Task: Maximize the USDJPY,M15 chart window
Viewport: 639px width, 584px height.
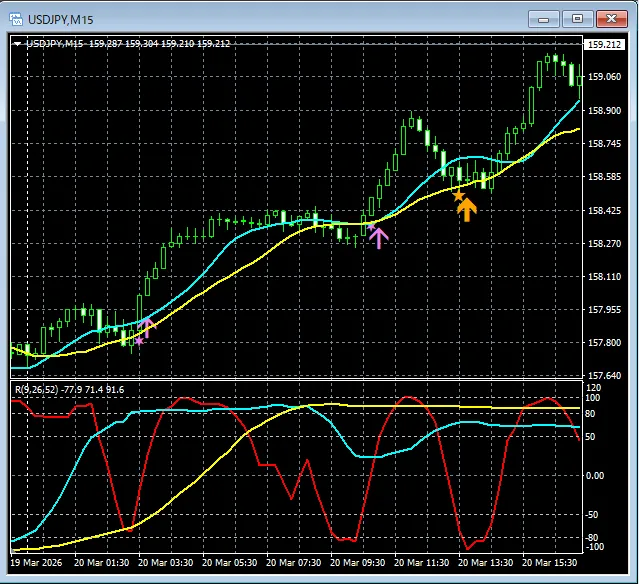Action: (x=576, y=18)
